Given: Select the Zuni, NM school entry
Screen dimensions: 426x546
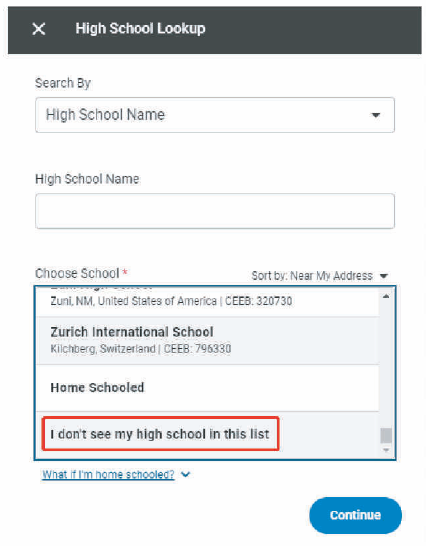Looking at the screenshot, I should tap(208, 302).
